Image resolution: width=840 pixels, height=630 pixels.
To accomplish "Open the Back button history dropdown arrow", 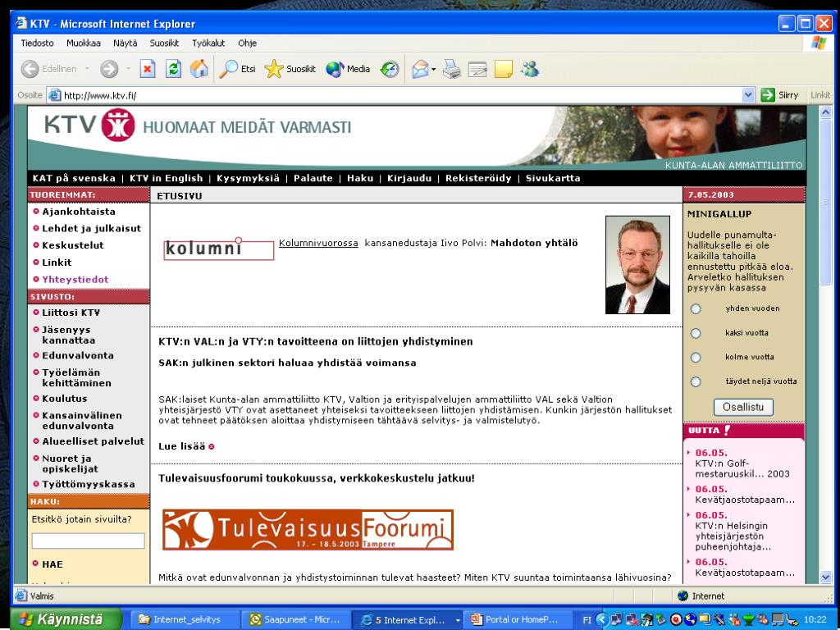I will [x=87, y=69].
